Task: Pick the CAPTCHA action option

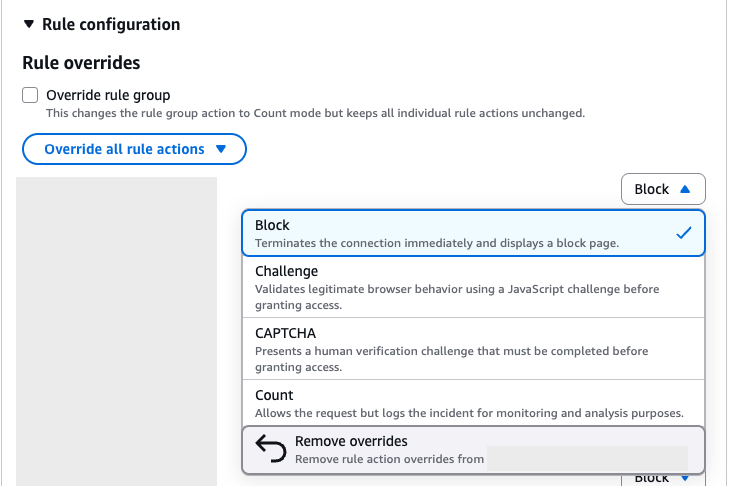Action: point(285,333)
